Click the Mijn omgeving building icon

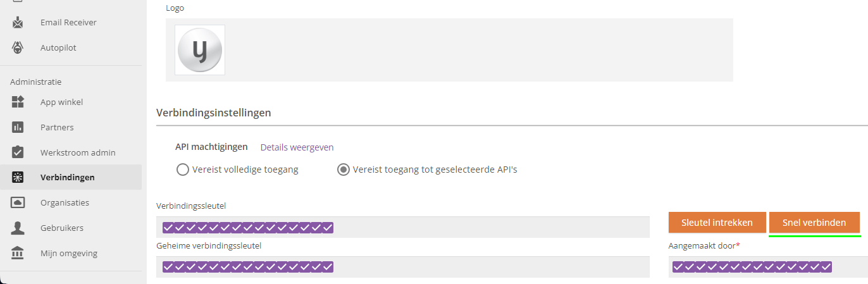[18, 253]
